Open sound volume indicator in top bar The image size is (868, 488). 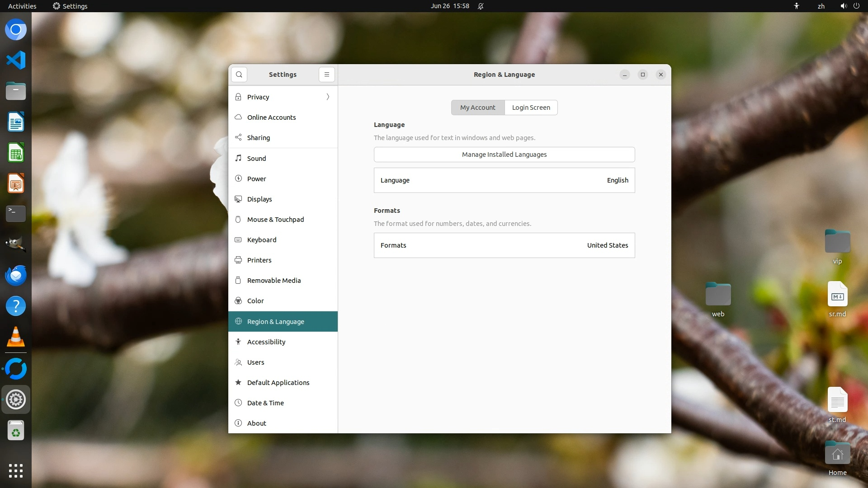[843, 6]
